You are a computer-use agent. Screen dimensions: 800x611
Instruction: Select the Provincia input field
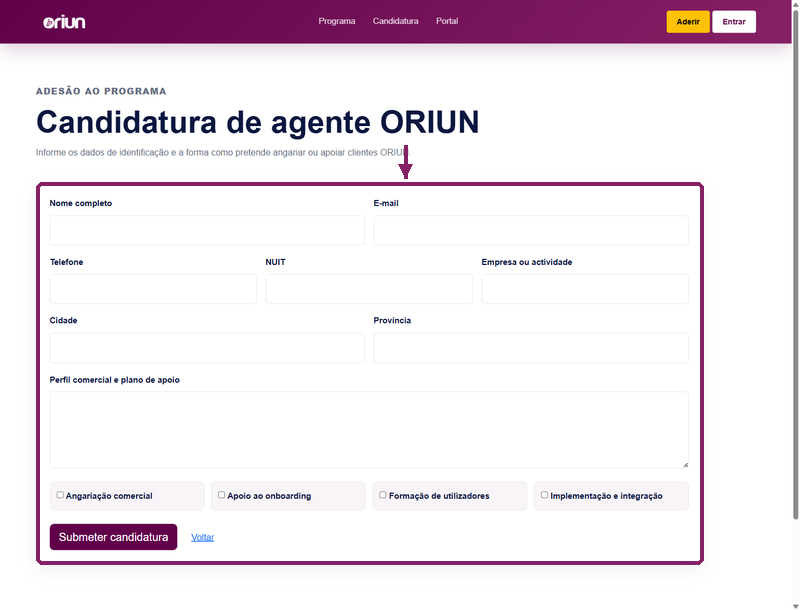pos(531,348)
